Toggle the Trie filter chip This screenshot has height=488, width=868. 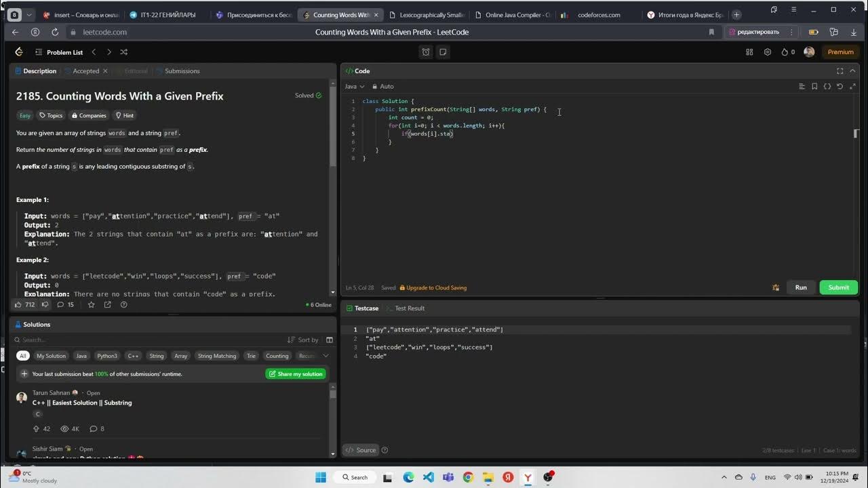pos(251,356)
